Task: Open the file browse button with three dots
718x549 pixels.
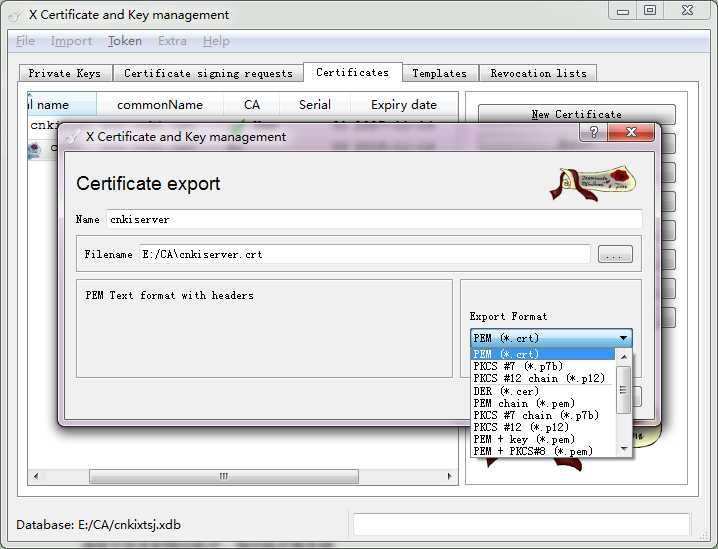Action: point(615,254)
